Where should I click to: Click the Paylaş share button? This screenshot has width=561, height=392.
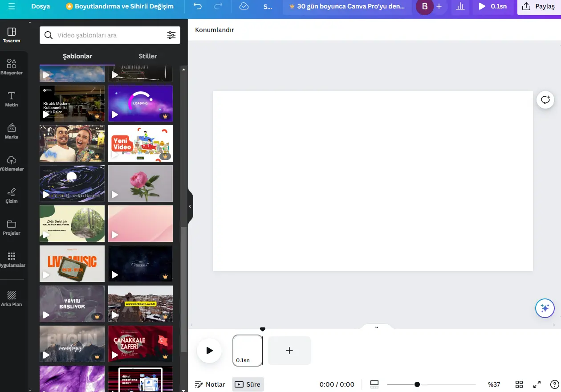pos(539,7)
